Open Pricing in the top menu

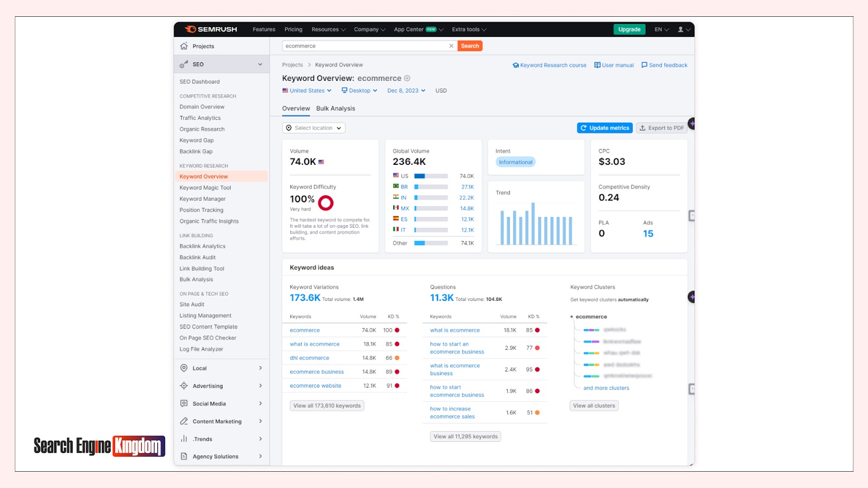click(293, 29)
